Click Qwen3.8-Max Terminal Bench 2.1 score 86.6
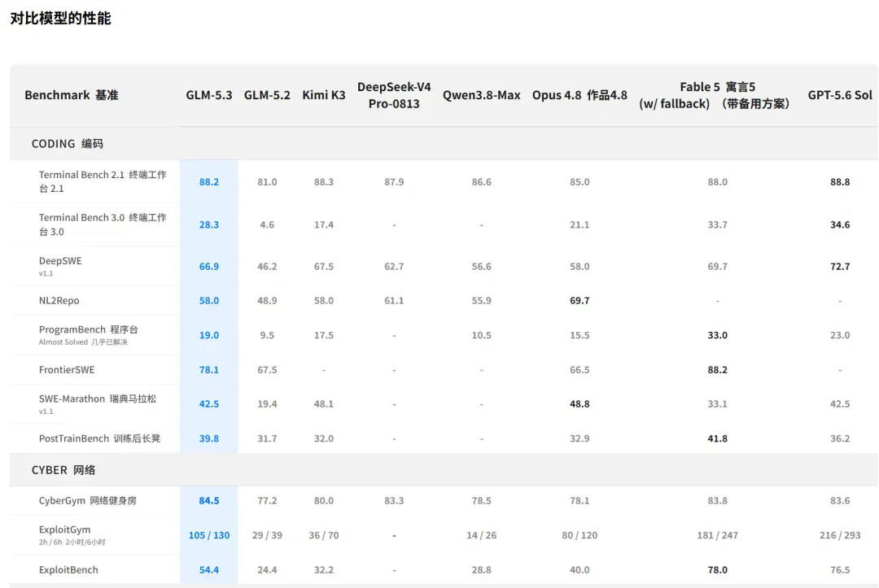 pos(481,182)
